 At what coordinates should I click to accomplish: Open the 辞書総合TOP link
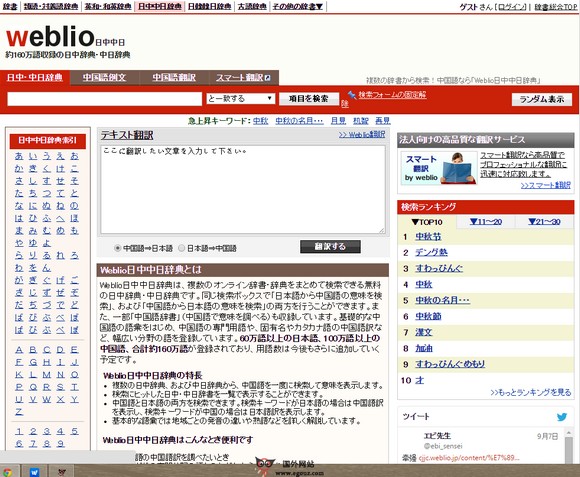click(556, 7)
